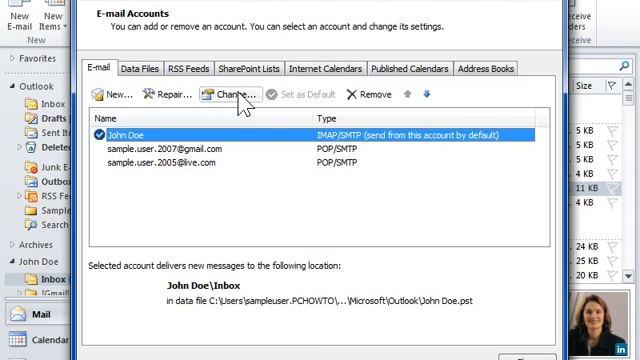The image size is (640, 360).
Task: Open the Internet Calendars tab
Action: click(x=325, y=69)
